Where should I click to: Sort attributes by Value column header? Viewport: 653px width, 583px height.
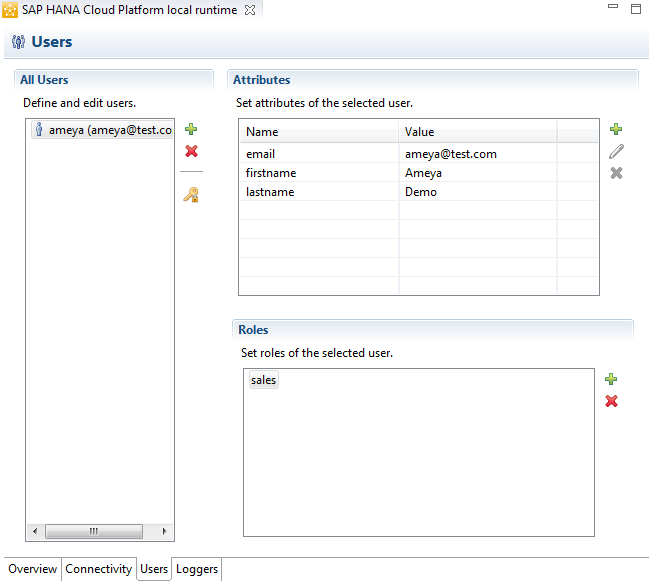478,132
